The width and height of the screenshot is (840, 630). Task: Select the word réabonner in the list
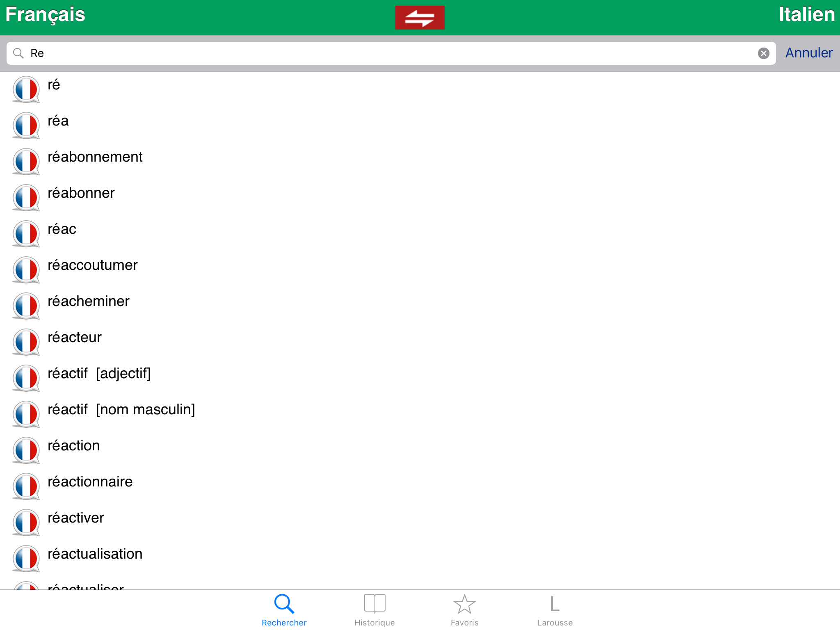81,193
